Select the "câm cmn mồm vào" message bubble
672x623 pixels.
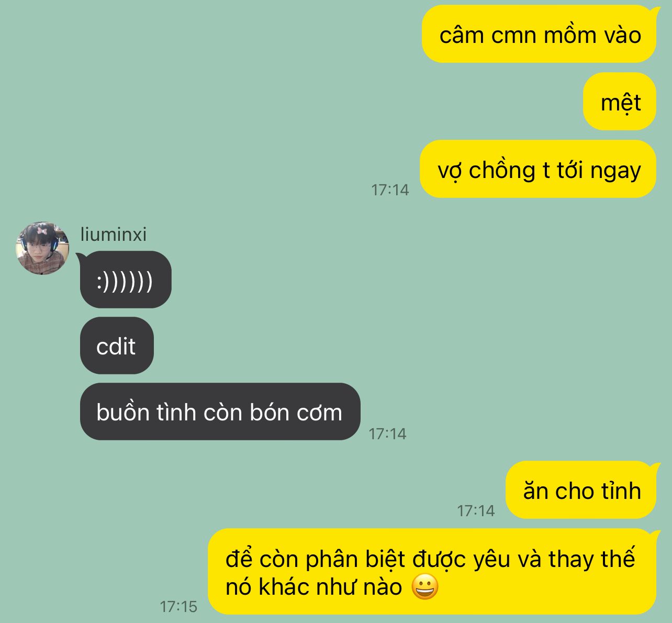(539, 34)
